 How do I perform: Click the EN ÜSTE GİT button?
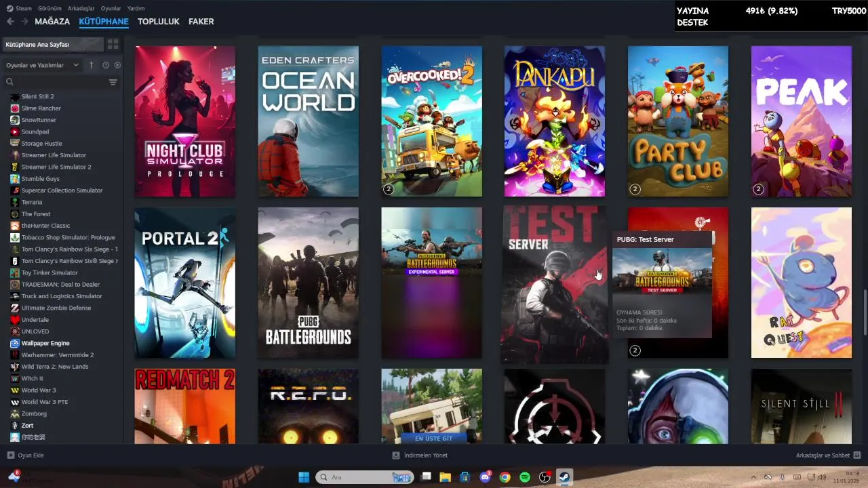click(x=433, y=438)
